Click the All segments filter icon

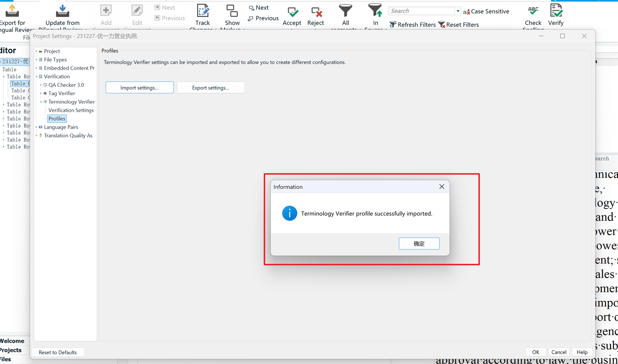345,11
